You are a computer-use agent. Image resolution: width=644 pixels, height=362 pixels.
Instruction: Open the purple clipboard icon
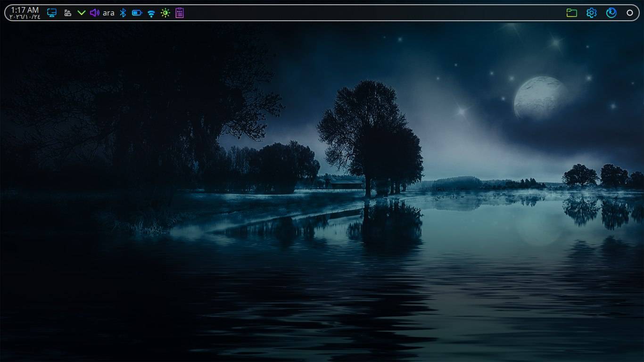pyautogui.click(x=180, y=13)
